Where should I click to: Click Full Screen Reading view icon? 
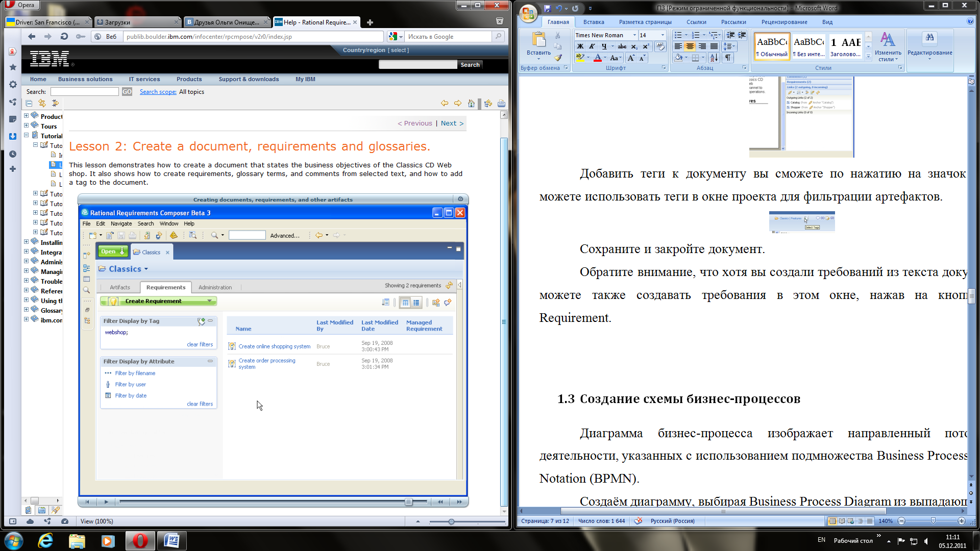coord(842,521)
